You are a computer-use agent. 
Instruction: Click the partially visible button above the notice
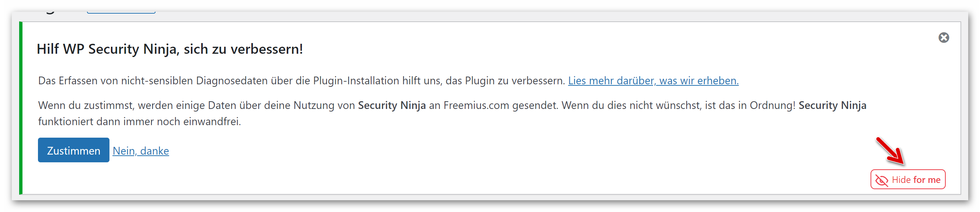tap(121, 12)
